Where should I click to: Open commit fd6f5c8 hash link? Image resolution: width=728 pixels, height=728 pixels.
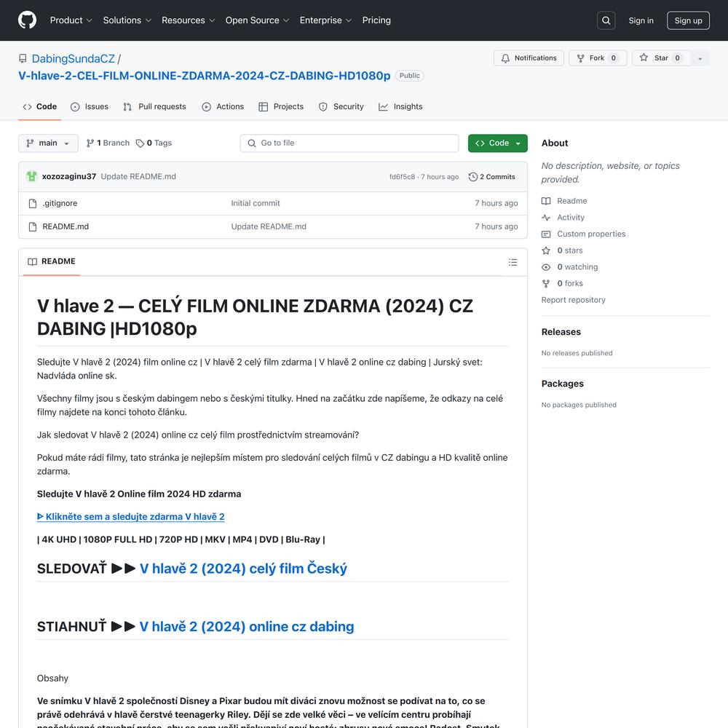402,177
